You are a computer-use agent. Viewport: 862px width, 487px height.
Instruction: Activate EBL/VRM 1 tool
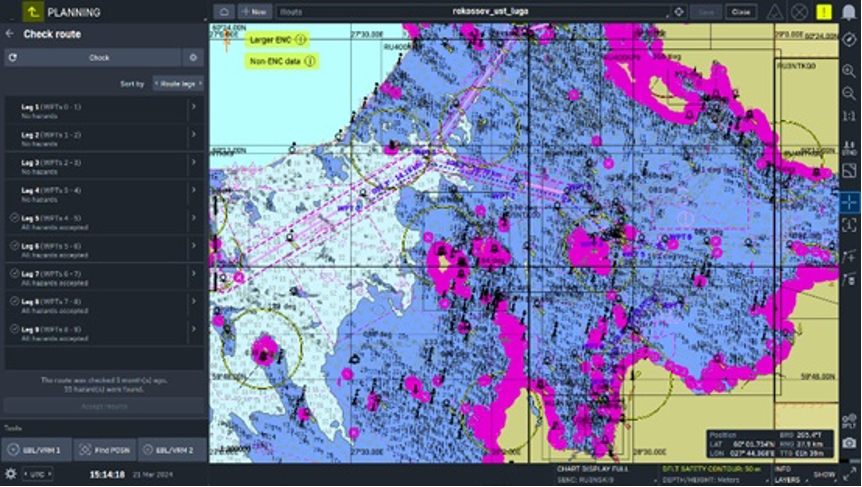[x=36, y=450]
